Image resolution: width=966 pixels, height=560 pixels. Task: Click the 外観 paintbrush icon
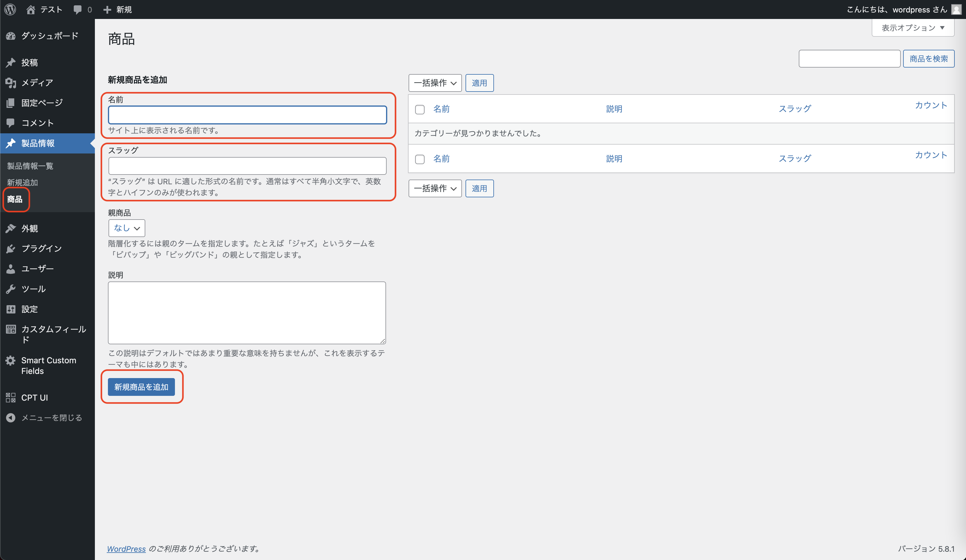pos(11,229)
